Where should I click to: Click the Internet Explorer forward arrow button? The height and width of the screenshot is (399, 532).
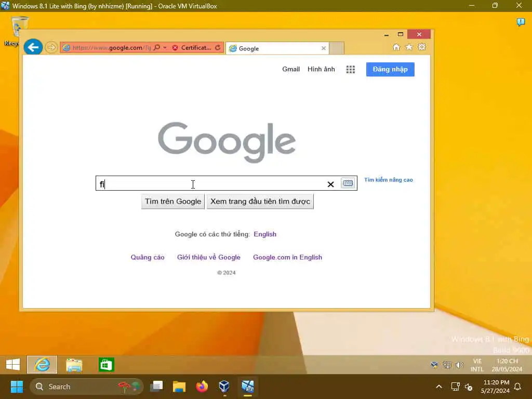[x=51, y=47]
